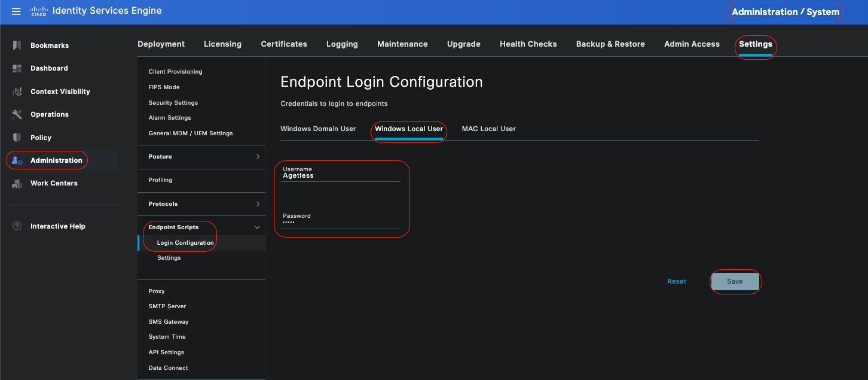Click the Endpoint Login Configuration heading
Image resolution: width=868 pixels, height=380 pixels.
[x=381, y=82]
